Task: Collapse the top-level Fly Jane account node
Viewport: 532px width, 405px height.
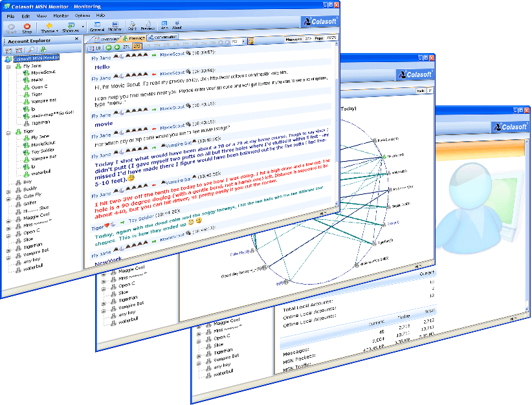Action: (8, 67)
